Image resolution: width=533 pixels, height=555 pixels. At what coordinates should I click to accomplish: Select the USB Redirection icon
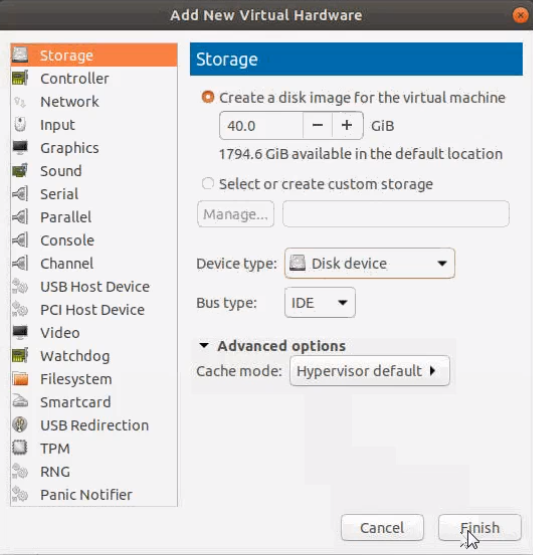[x=20, y=425]
